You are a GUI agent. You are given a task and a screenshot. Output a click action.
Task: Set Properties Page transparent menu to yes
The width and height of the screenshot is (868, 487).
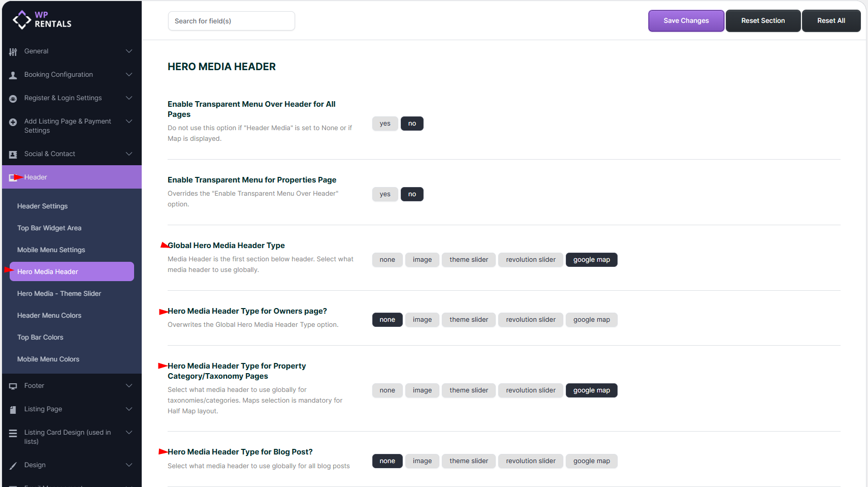(385, 194)
